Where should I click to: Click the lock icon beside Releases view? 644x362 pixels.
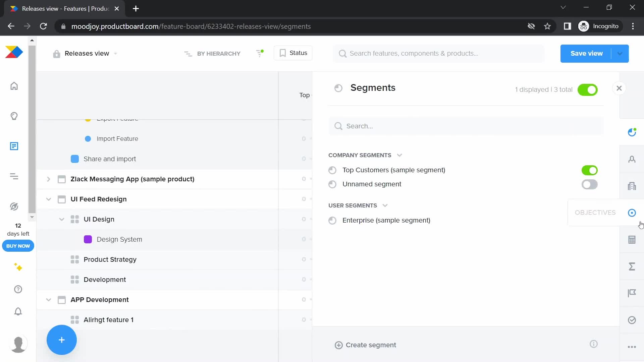(x=57, y=54)
